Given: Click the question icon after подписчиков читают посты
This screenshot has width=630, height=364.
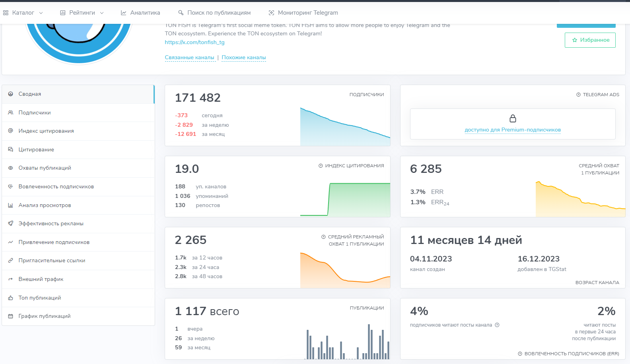Looking at the screenshot, I should coord(497,325).
